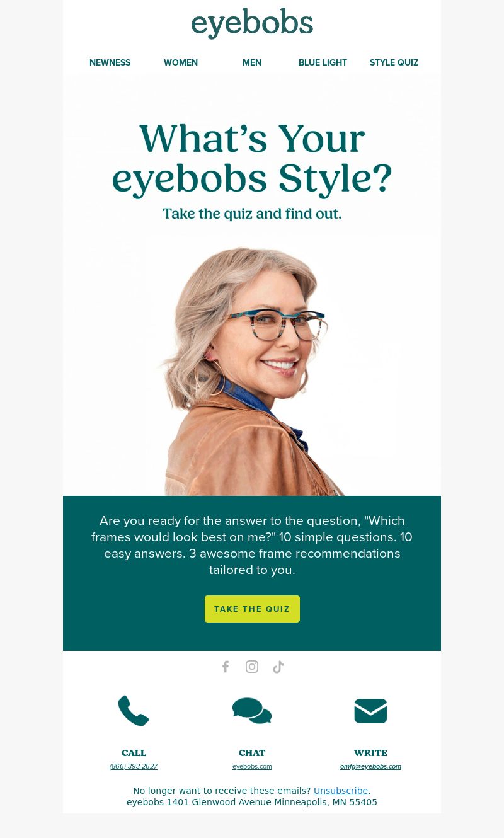Click the Unsubscribe link
This screenshot has height=838, width=504.
341,791
